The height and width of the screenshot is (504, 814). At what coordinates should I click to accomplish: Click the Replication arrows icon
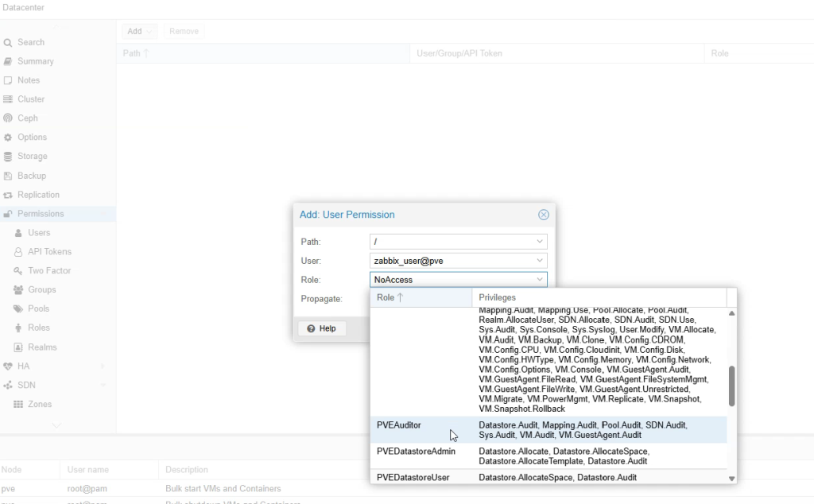tap(8, 195)
